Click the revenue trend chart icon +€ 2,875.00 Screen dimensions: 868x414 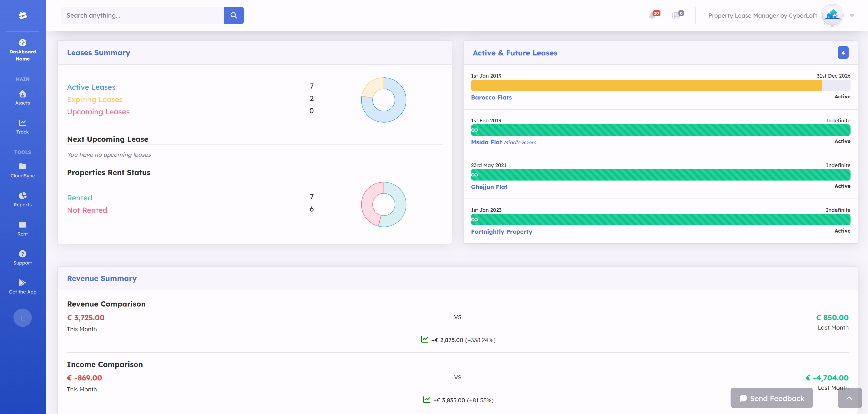(424, 340)
